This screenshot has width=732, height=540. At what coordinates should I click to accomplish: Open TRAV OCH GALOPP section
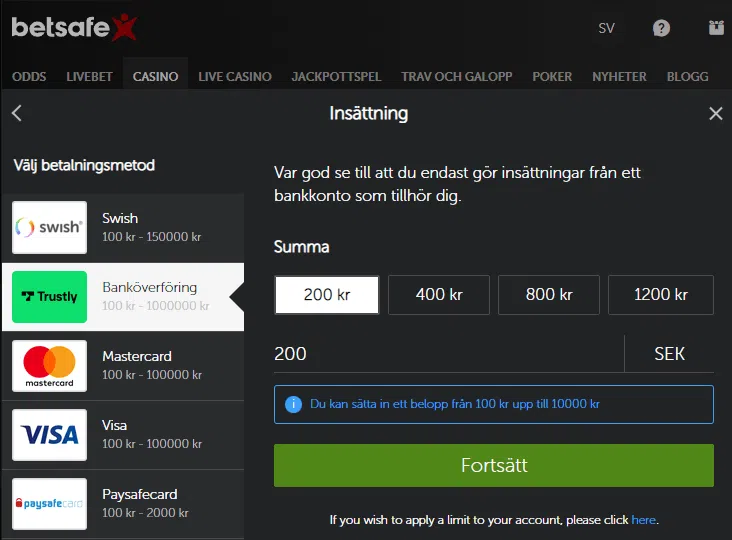pos(457,77)
